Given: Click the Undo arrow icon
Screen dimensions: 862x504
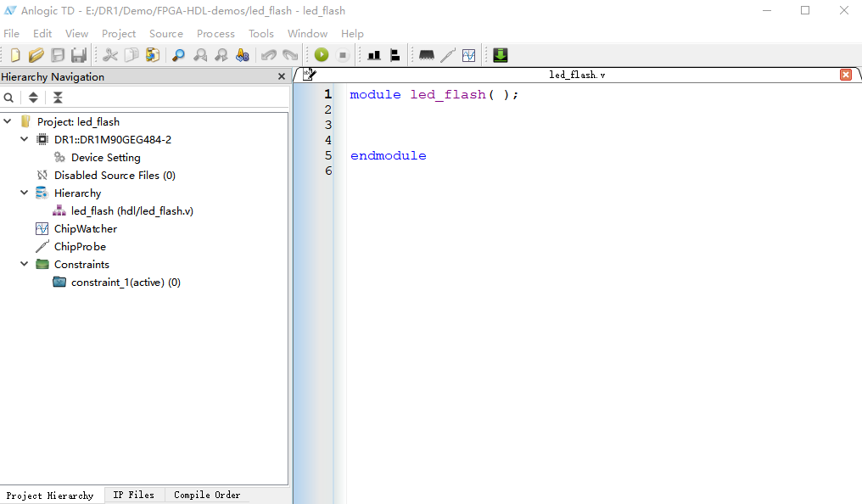Looking at the screenshot, I should coord(269,55).
